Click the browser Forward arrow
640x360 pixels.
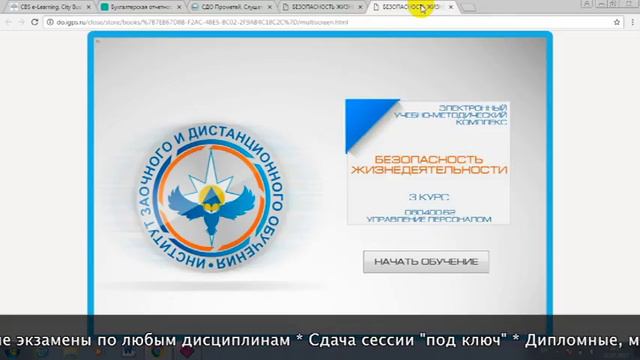pos(21,22)
